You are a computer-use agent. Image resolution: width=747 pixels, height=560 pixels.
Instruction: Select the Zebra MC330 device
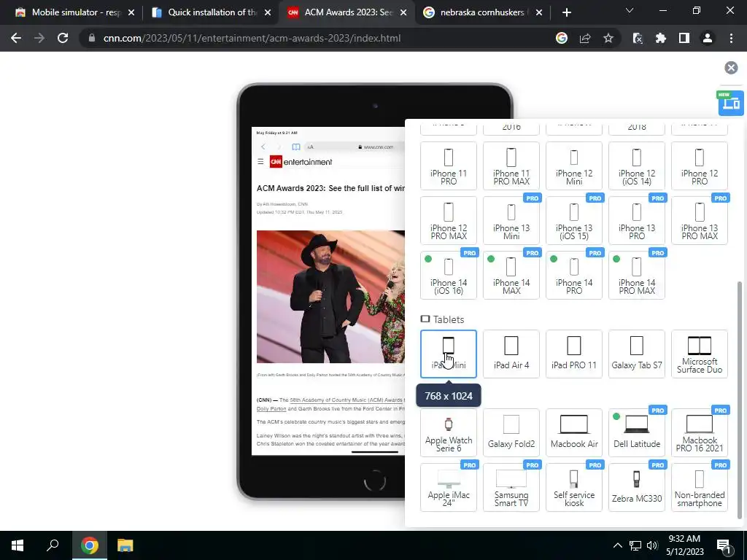636,487
